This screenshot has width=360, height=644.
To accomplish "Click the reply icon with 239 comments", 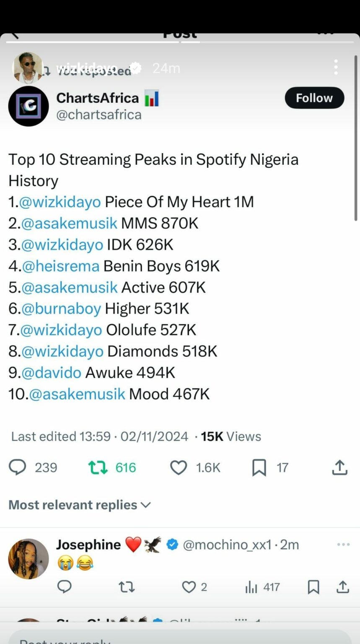I will pos(18,467).
